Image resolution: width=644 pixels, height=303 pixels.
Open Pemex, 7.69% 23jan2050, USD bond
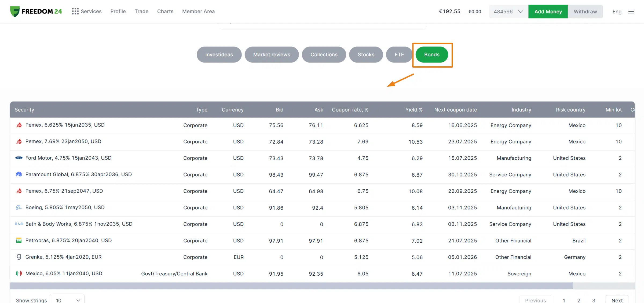63,141
